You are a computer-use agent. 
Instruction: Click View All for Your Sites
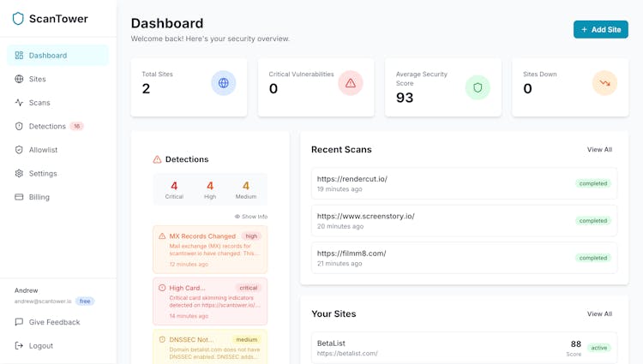coord(599,314)
